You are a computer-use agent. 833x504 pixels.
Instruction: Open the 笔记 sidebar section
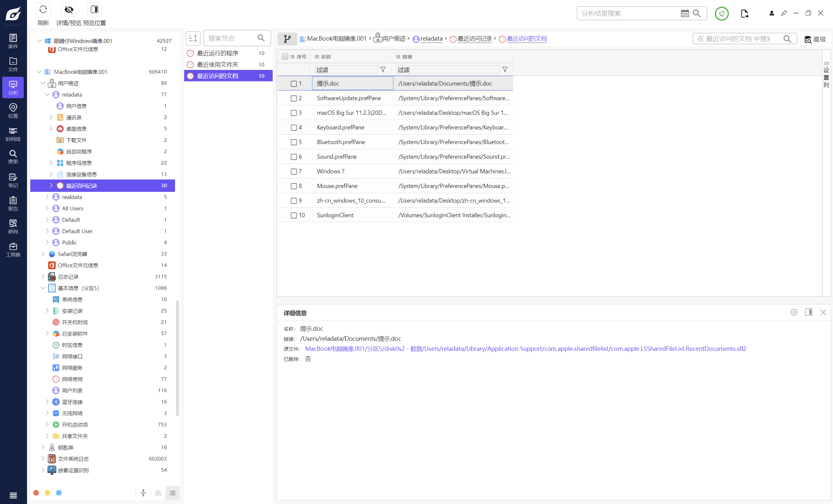(x=13, y=180)
